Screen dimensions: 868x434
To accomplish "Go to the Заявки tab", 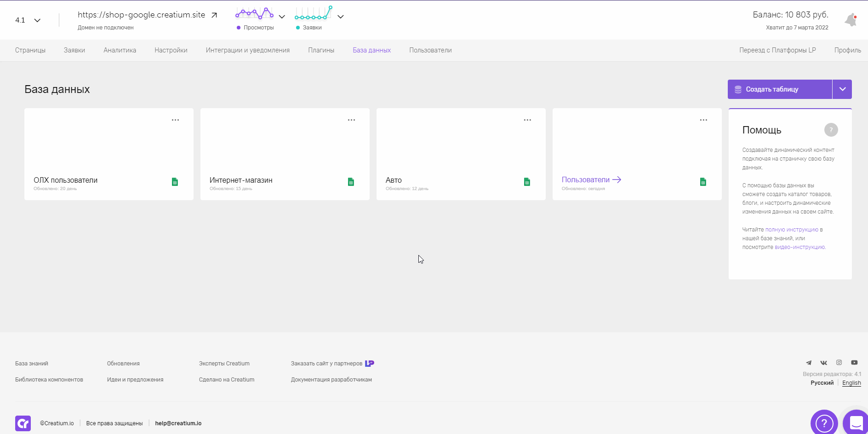I will [x=74, y=50].
